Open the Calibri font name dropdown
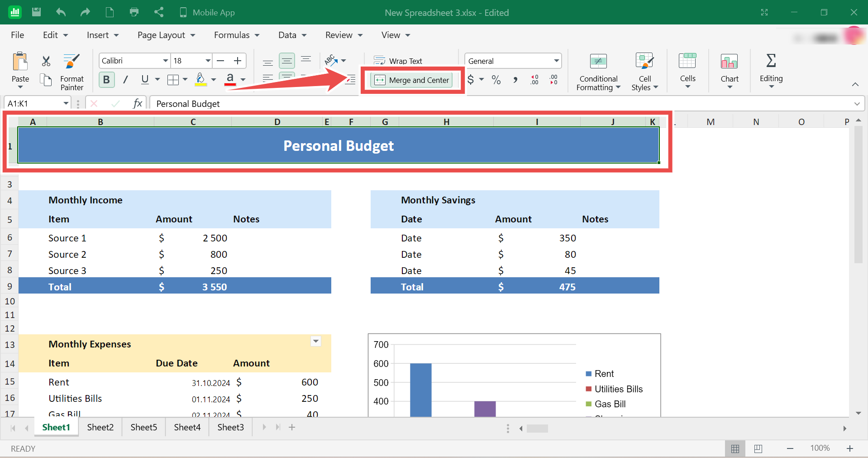 166,61
